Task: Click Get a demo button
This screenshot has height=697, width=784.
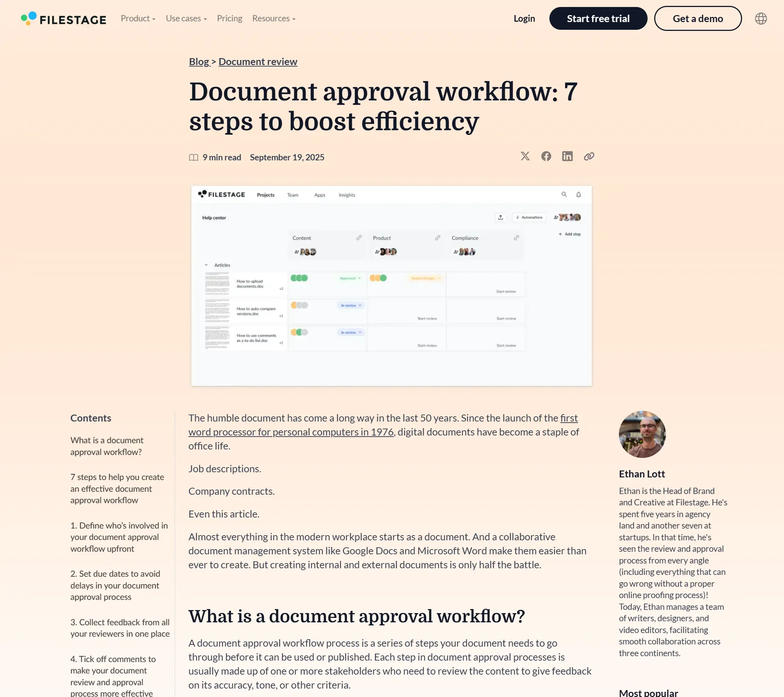Action: pos(697,18)
